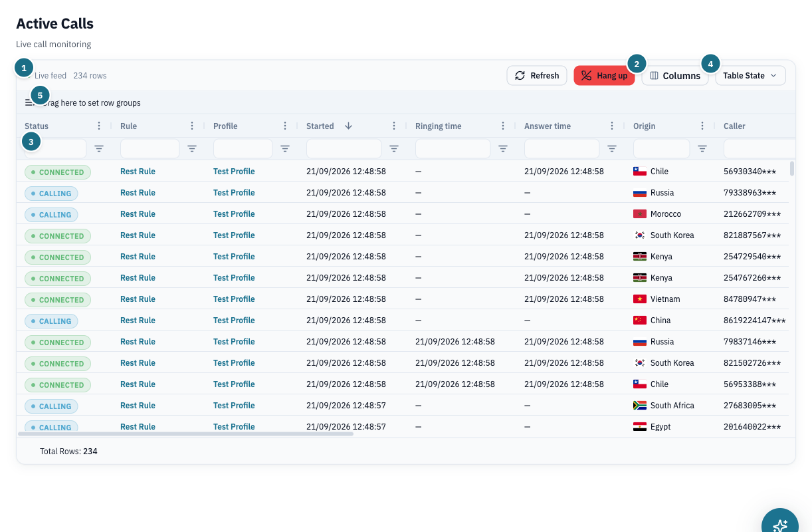
Task: Open Rest Rule link in Vietnam row
Action: [138, 299]
